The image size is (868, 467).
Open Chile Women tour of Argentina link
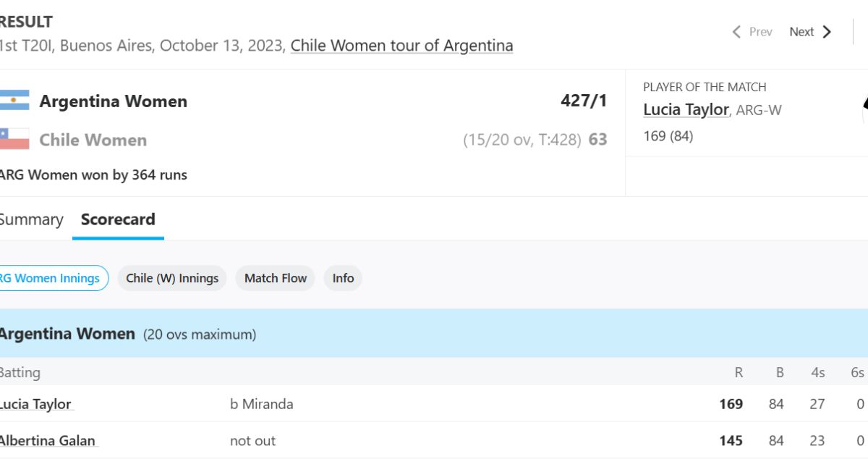point(401,46)
